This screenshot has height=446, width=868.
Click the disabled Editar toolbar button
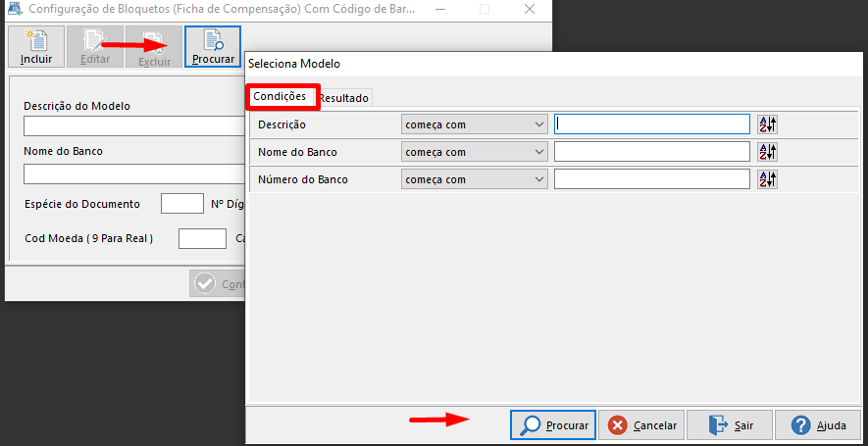[x=95, y=47]
